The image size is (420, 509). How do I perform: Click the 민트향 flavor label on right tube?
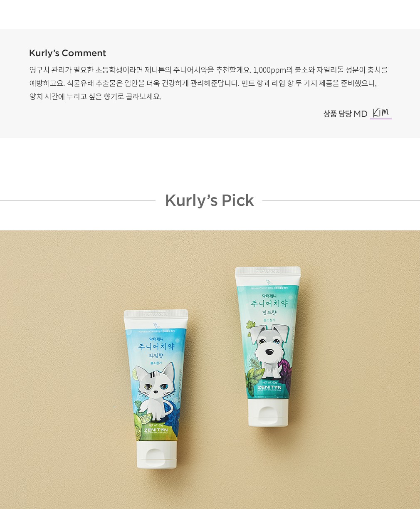pyautogui.click(x=269, y=312)
